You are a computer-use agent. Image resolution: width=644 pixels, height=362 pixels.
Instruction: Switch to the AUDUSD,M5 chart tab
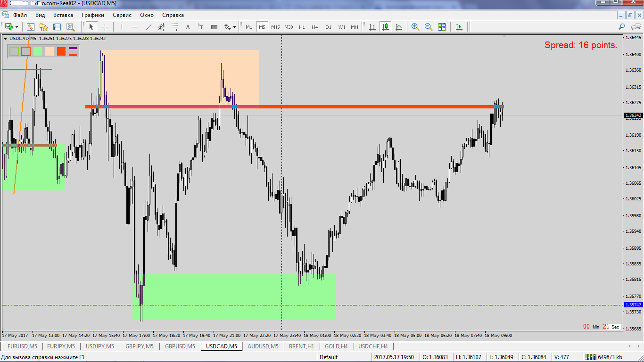point(263,346)
